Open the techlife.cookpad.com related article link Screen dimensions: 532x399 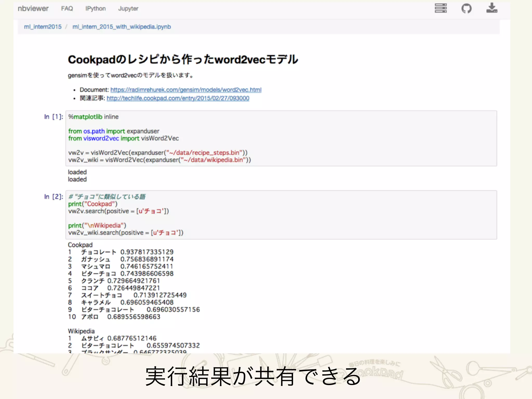tap(178, 98)
